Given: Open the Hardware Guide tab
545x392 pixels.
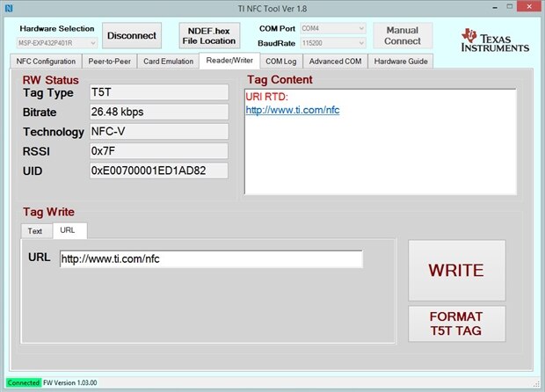Looking at the screenshot, I should pyautogui.click(x=401, y=62).
